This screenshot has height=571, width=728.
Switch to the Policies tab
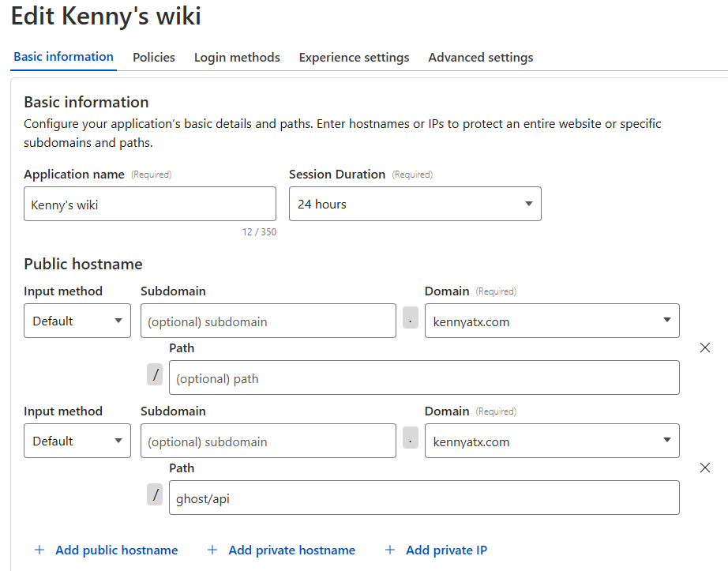[x=154, y=57]
